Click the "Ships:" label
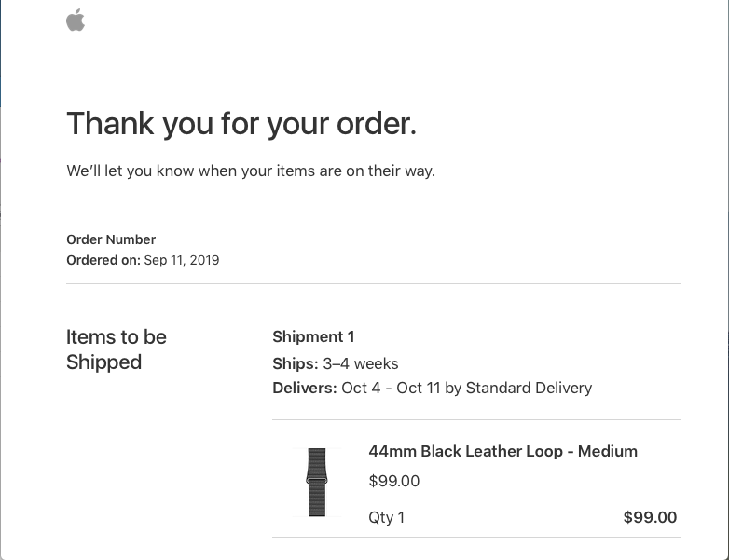 click(296, 362)
